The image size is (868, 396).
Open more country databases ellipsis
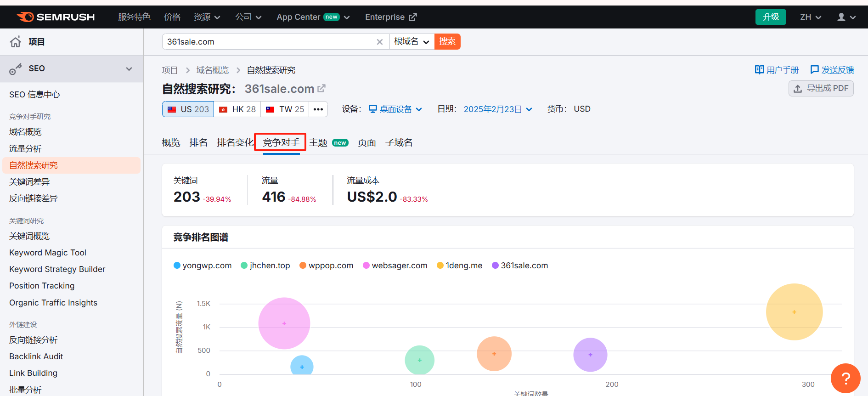point(318,109)
